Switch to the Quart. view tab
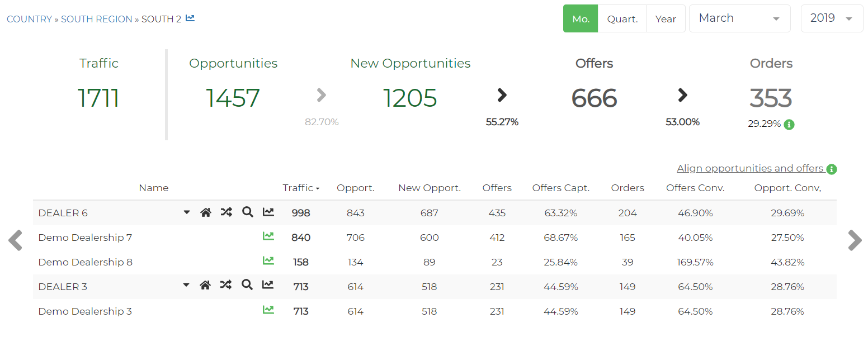Viewport: 868px width, 356px height. [622, 18]
